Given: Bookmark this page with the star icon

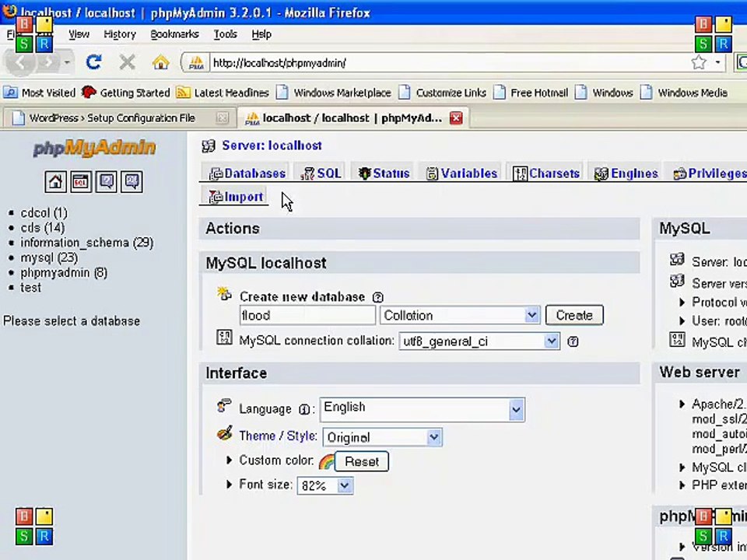Looking at the screenshot, I should tap(699, 62).
